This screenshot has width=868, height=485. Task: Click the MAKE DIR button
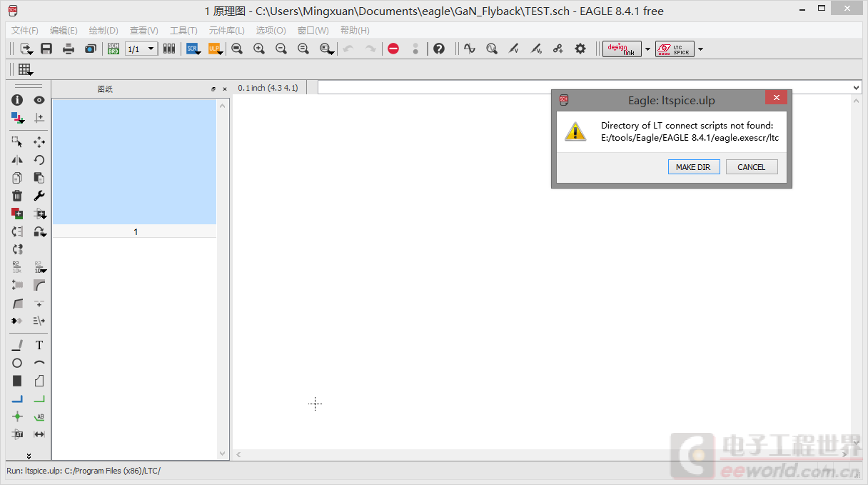click(693, 167)
